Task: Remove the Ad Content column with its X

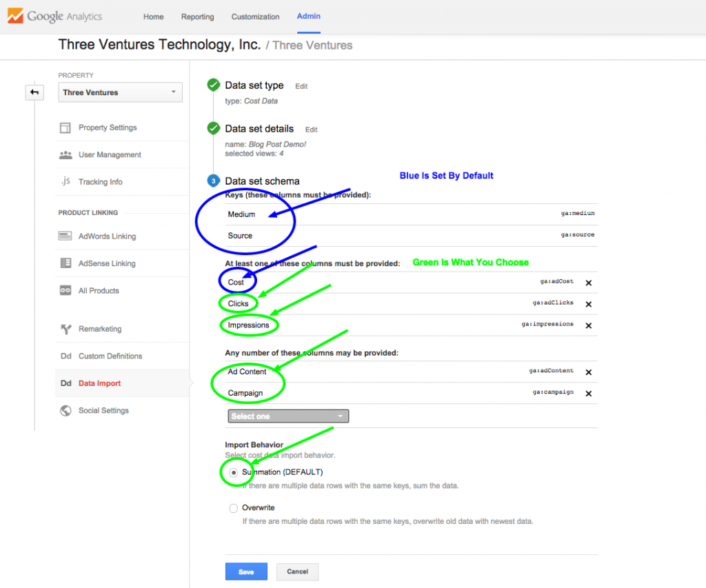Action: point(589,372)
